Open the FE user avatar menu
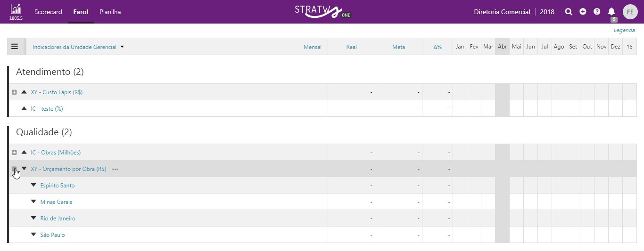Screen dimensions: 644x251 tap(630, 12)
